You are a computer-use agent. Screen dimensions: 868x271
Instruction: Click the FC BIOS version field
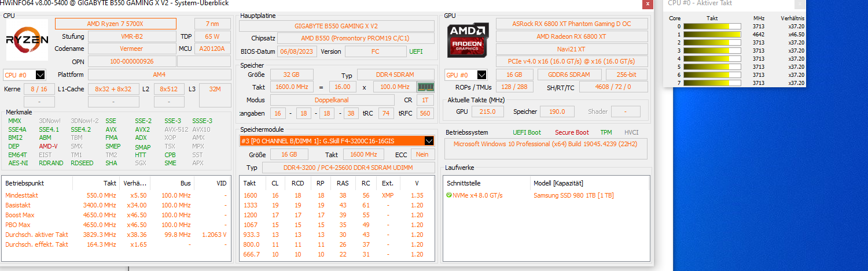pyautogui.click(x=376, y=51)
